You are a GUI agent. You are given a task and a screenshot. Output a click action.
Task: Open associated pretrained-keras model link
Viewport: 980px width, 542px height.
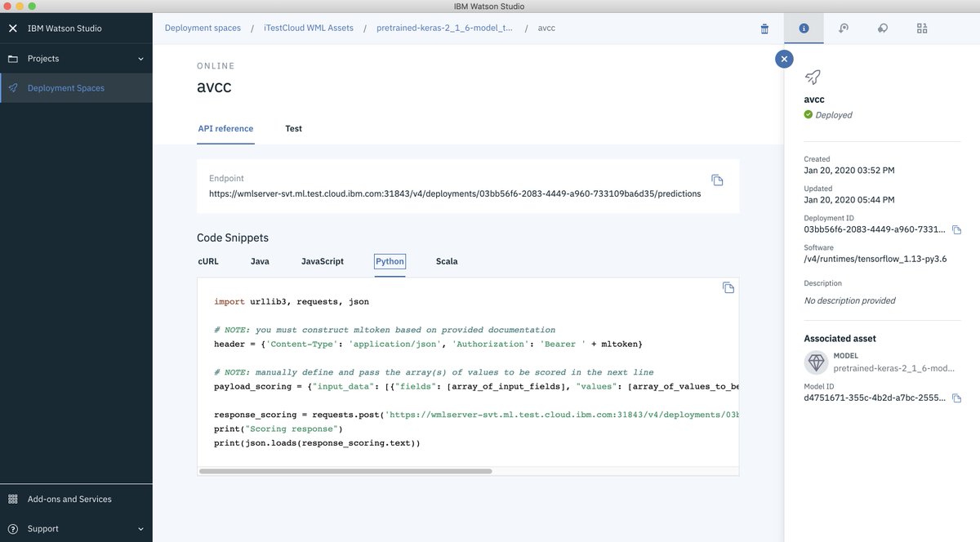point(893,369)
